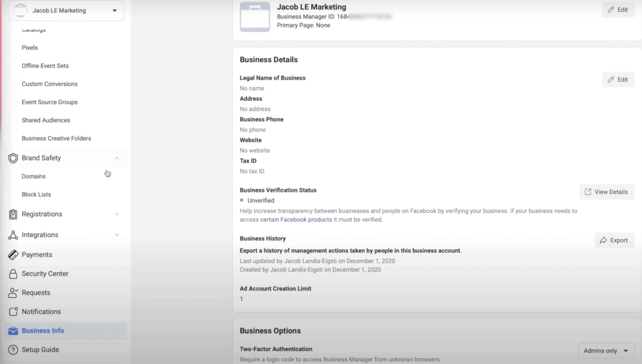The width and height of the screenshot is (642, 364).
Task: Select Domains under Brand Safety
Action: [x=34, y=176]
